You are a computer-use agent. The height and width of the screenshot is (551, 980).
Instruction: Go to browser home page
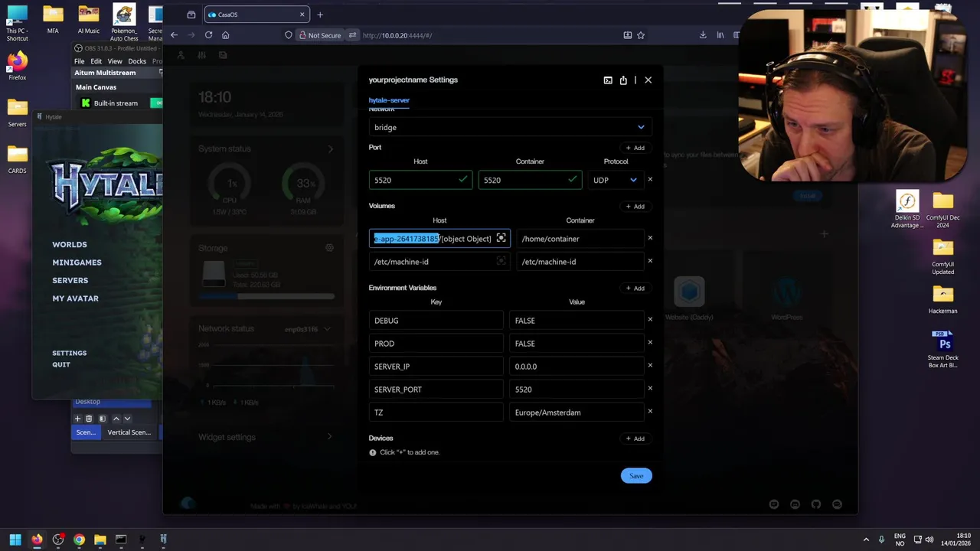(225, 35)
